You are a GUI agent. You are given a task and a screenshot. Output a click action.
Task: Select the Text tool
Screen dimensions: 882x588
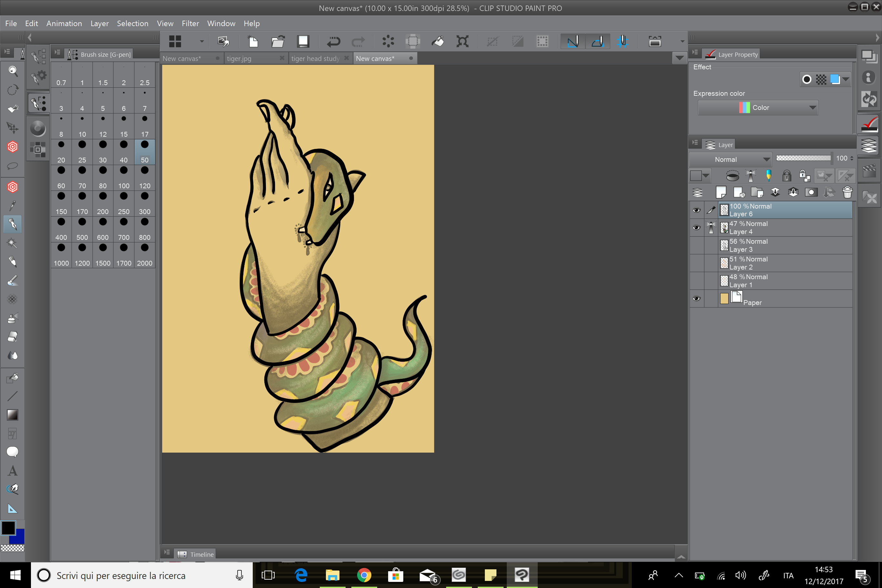(x=12, y=471)
